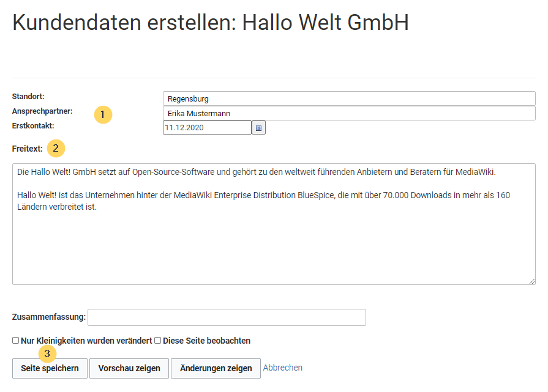548x392 pixels.
Task: Tick 'Nur Kleinigkeiten wurden verändert' checkbox
Action: coord(15,341)
